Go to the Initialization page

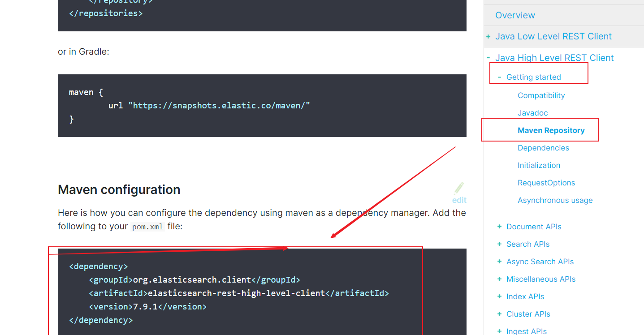pos(539,165)
